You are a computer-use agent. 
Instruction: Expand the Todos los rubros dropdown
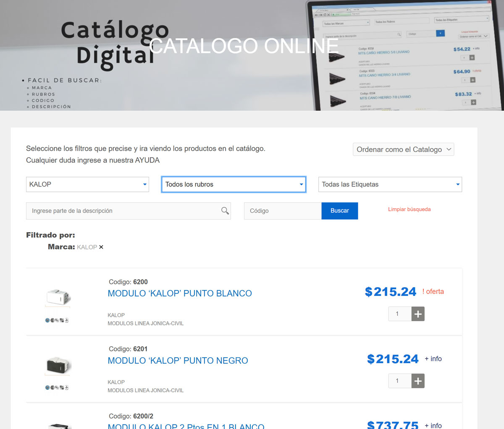(234, 184)
